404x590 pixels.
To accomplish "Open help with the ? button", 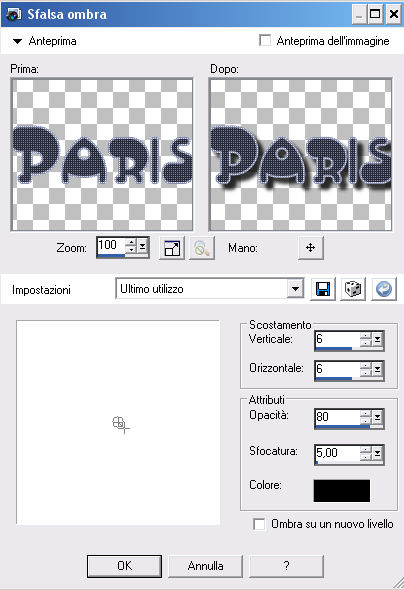I will click(x=286, y=566).
